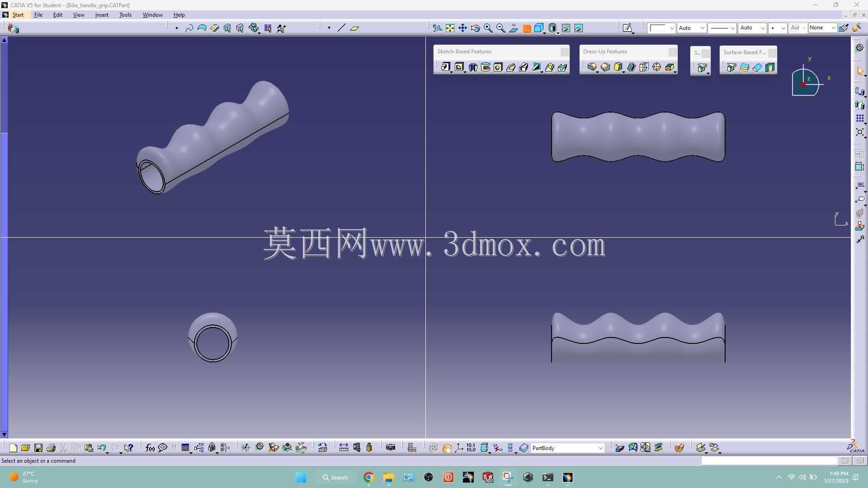Open the Insert menu

[x=102, y=15]
